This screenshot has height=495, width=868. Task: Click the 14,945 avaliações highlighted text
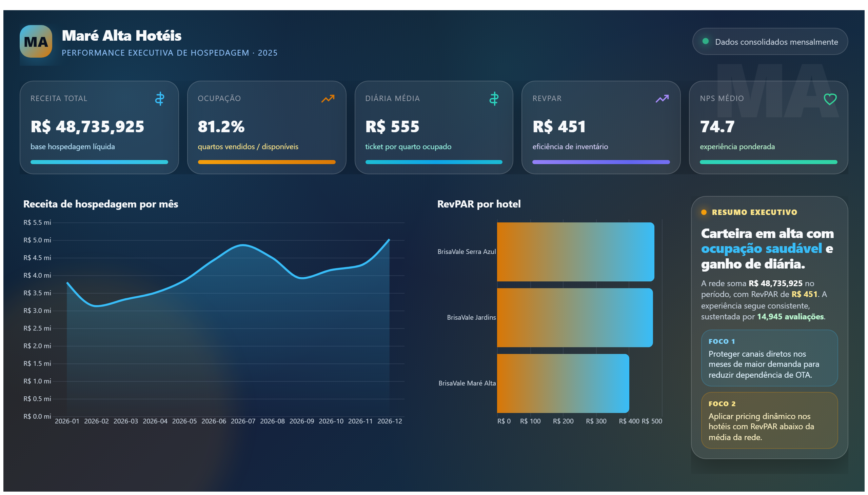click(x=790, y=317)
